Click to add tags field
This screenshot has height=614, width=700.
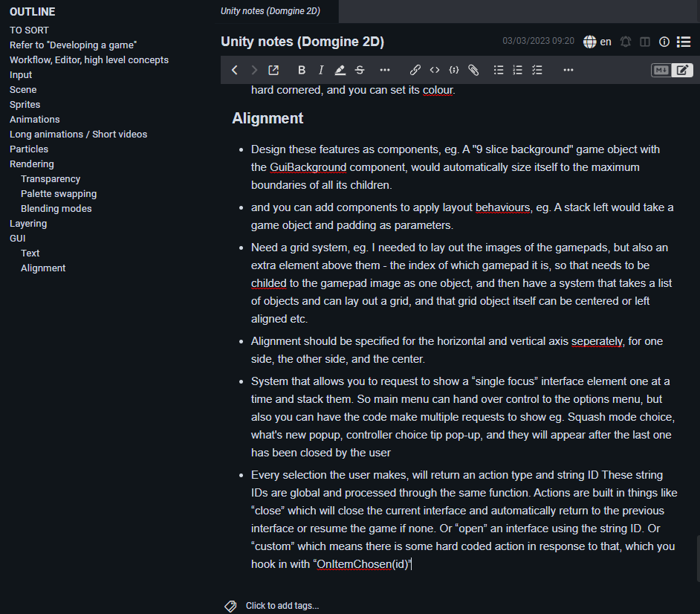click(x=282, y=606)
